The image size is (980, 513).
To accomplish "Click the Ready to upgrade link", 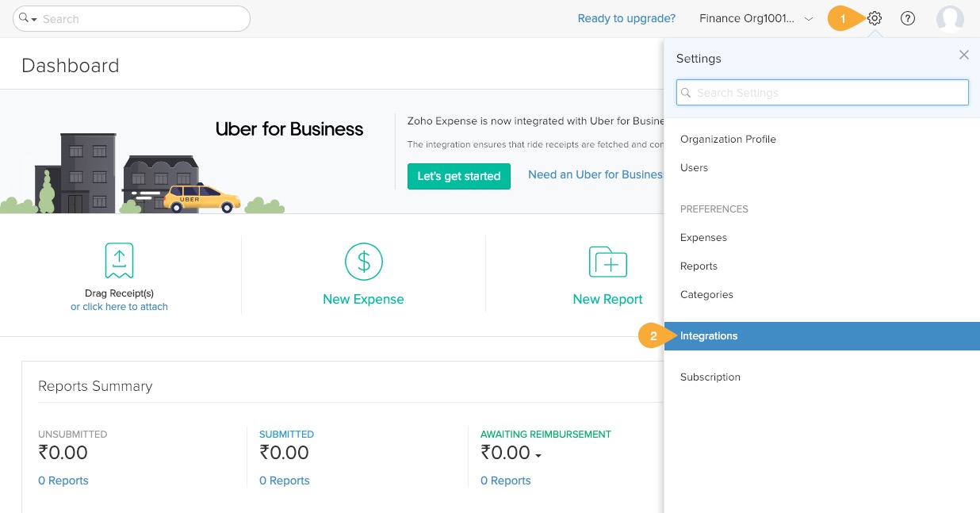I will [x=626, y=18].
